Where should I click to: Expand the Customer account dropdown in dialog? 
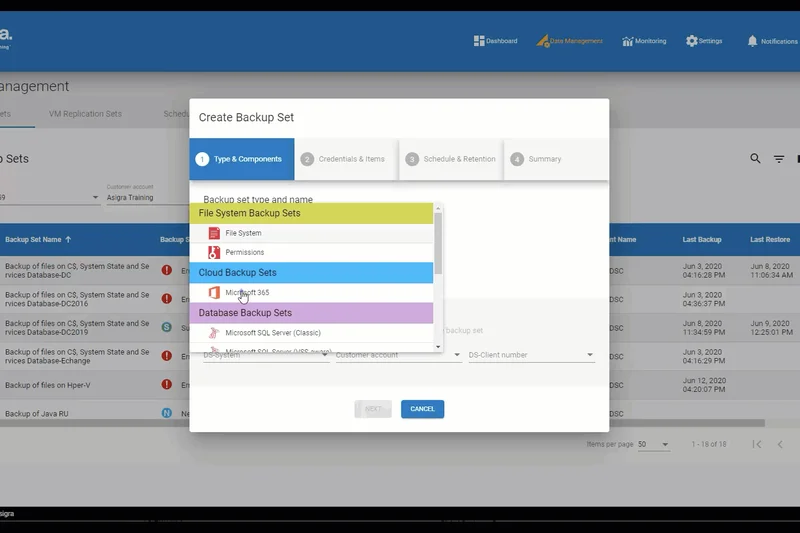[457, 355]
